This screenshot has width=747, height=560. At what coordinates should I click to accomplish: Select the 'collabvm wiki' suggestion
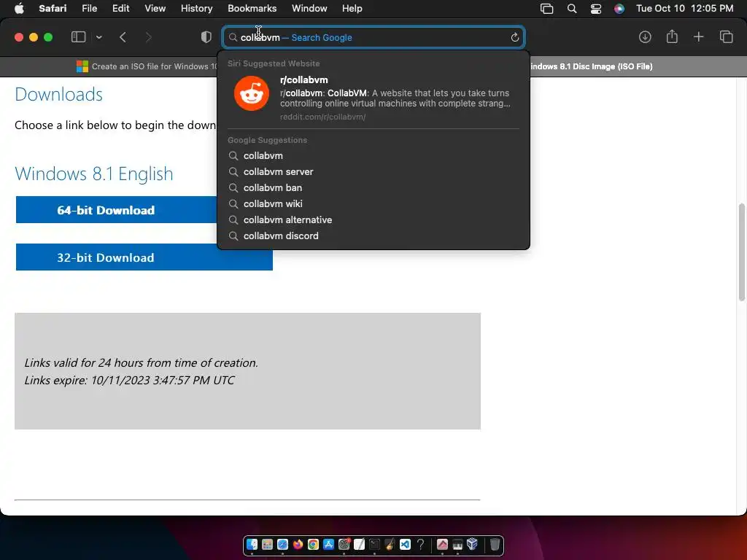[373, 204]
